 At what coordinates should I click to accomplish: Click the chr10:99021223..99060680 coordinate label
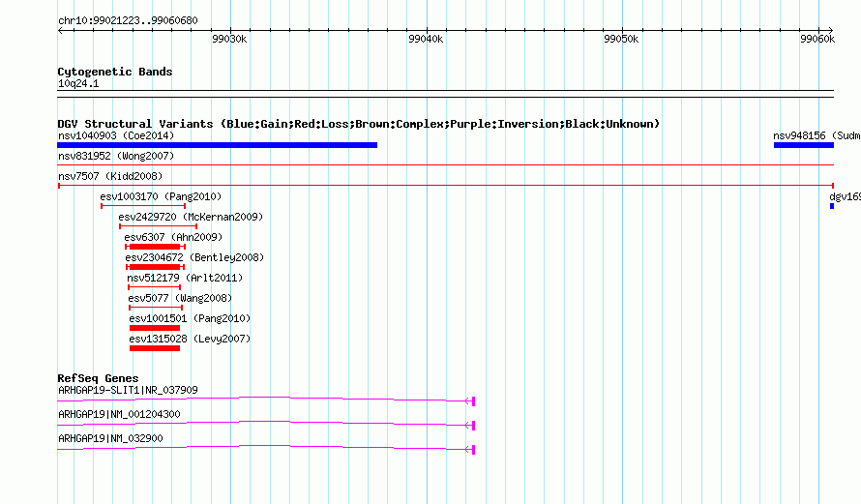128,20
